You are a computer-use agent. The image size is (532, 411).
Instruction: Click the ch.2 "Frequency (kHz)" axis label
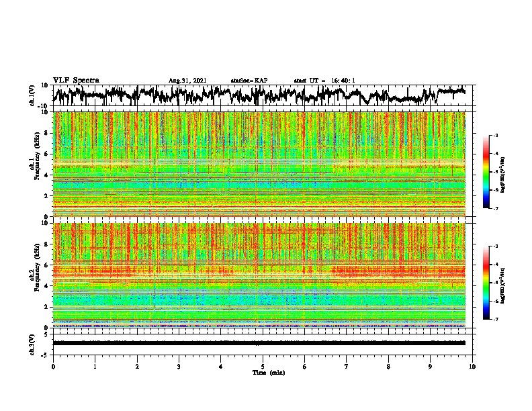[36, 267]
